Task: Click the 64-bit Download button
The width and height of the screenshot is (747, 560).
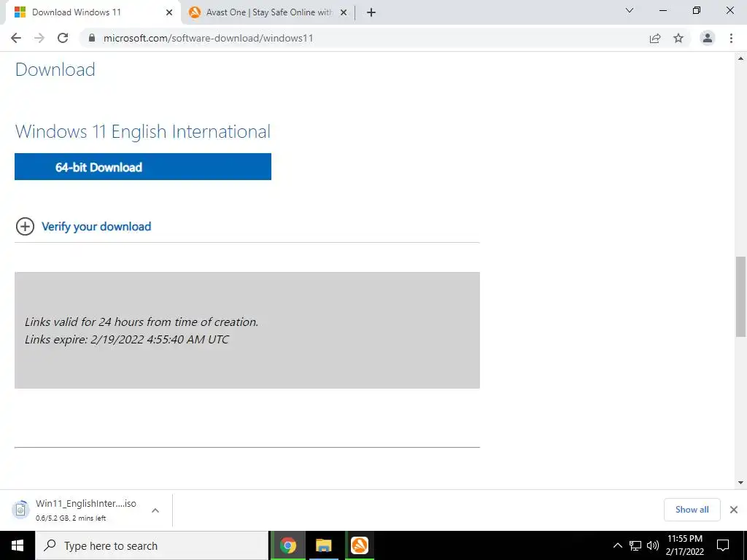Action: pyautogui.click(x=143, y=167)
